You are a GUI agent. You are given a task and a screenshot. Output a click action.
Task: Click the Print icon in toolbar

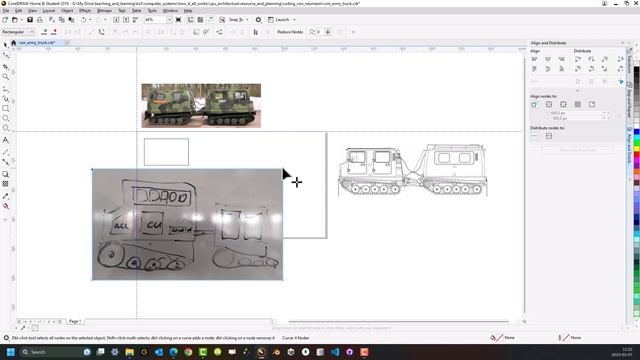point(40,20)
